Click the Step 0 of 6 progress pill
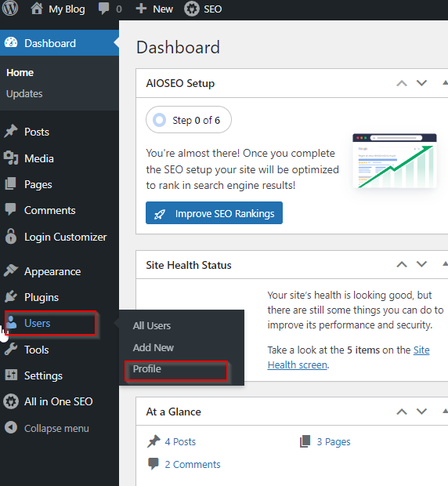The width and height of the screenshot is (448, 486). [x=189, y=120]
